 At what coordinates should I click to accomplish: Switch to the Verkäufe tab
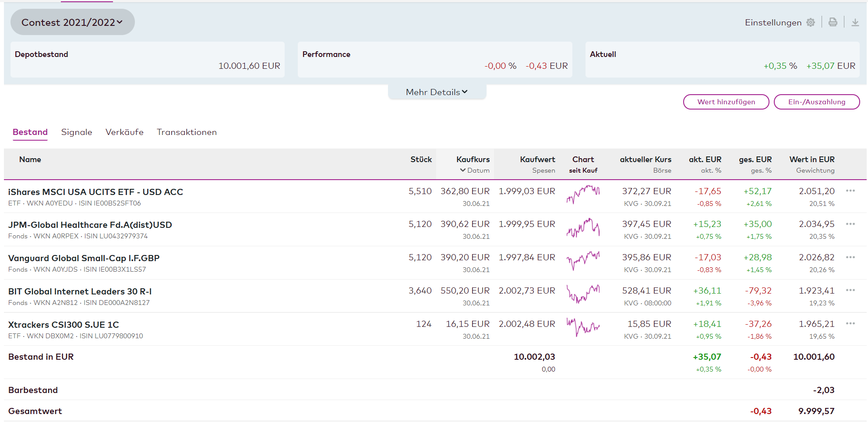pyautogui.click(x=124, y=132)
